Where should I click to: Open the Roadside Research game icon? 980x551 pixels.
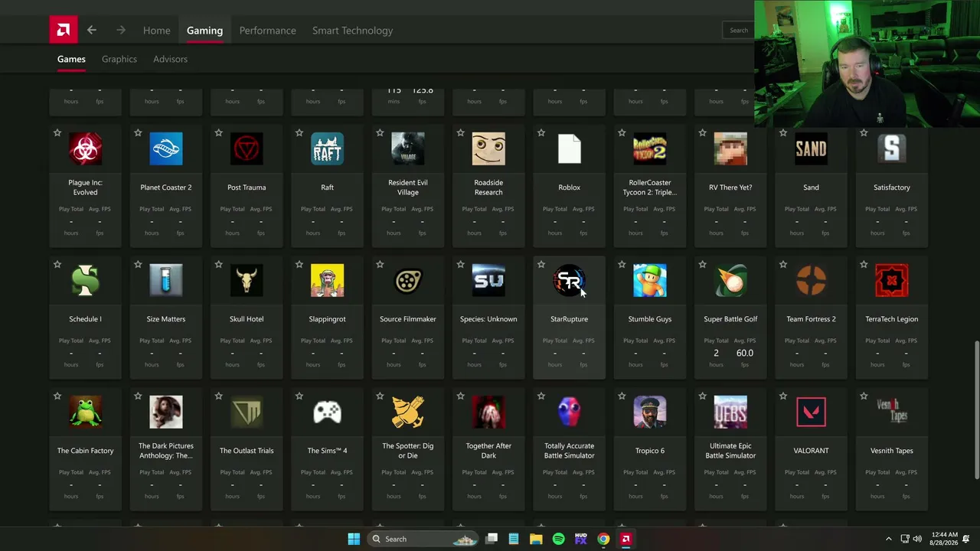coord(488,148)
